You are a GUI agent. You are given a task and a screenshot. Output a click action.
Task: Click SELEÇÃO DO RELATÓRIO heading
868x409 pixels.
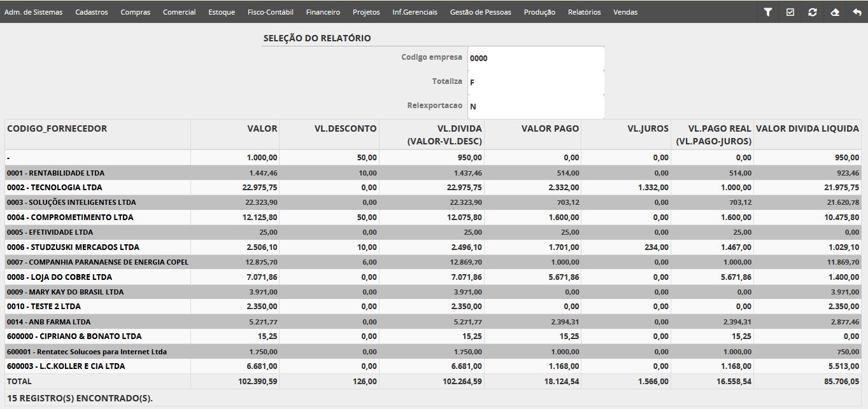(317, 38)
